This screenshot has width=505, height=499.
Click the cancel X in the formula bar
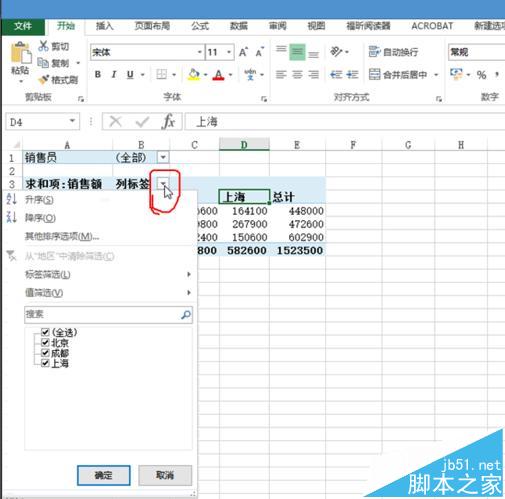coord(115,121)
